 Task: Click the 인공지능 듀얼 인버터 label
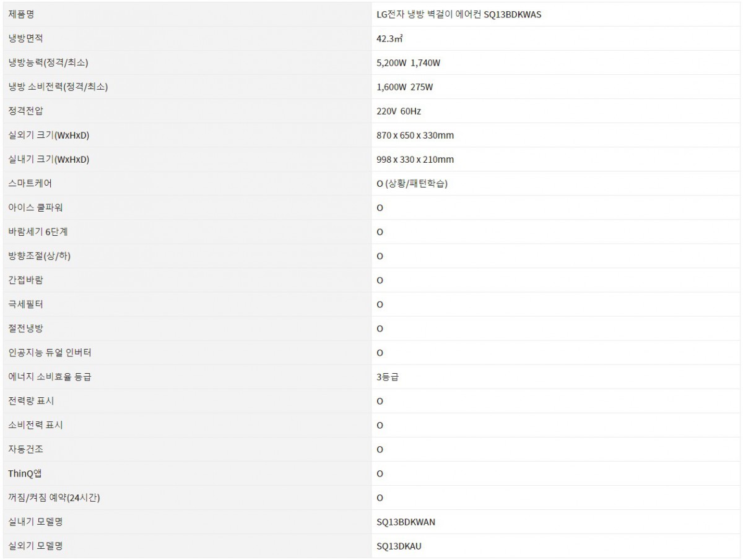51,353
